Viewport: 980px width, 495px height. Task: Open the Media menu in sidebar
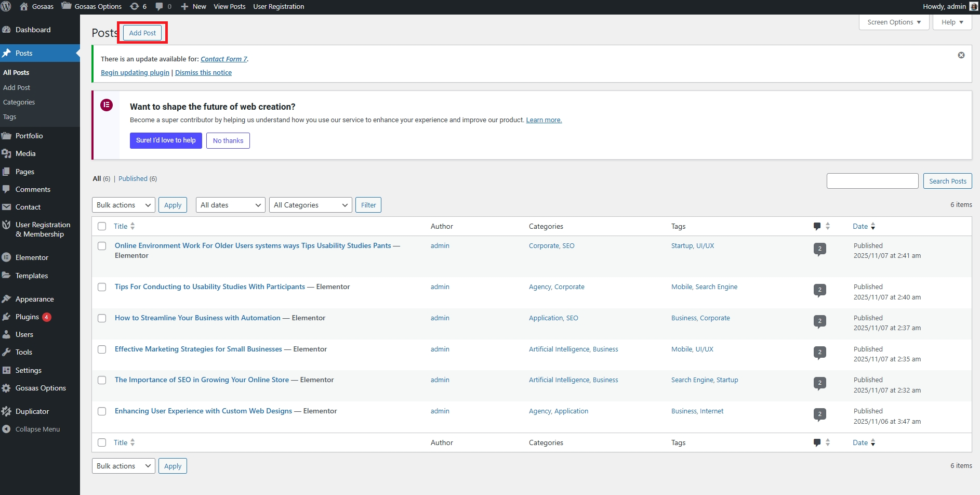tap(25, 154)
